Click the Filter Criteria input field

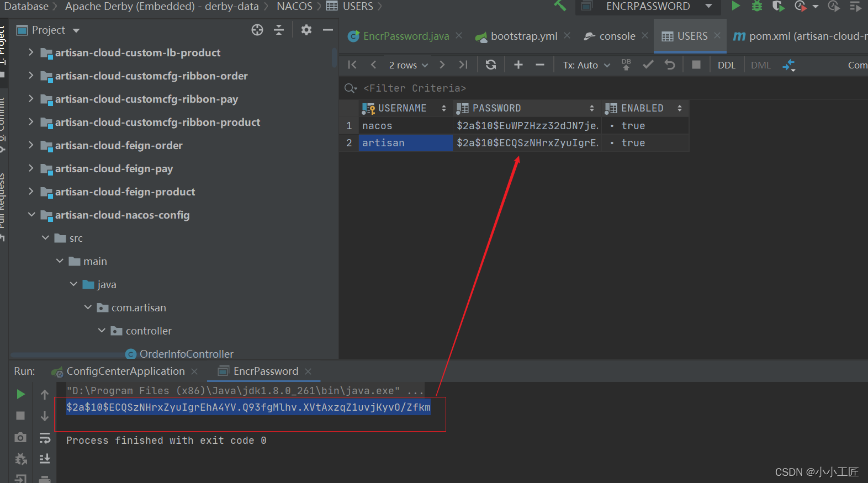tap(414, 88)
